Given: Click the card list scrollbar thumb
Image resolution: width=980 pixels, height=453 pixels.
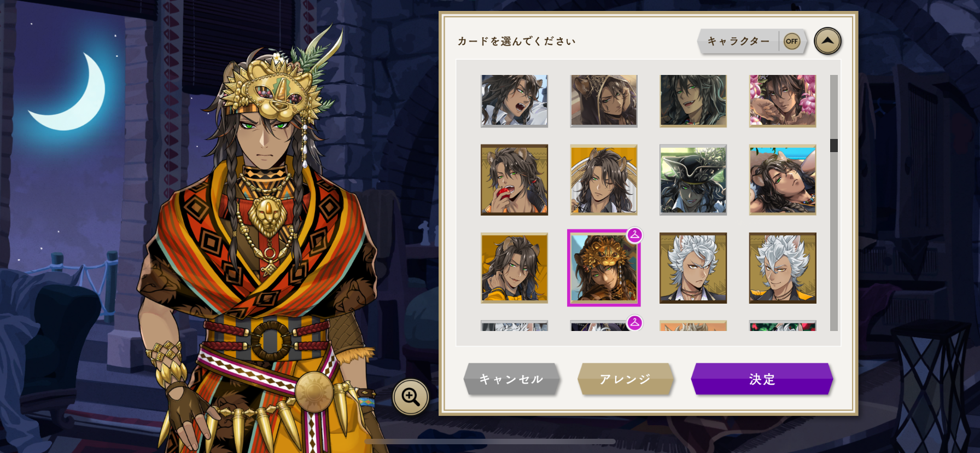Looking at the screenshot, I should pyautogui.click(x=834, y=145).
